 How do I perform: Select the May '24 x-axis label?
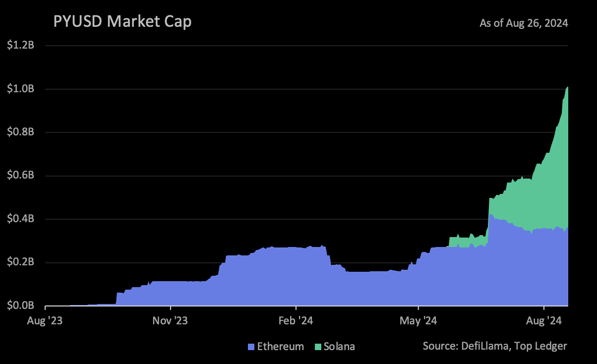(419, 321)
